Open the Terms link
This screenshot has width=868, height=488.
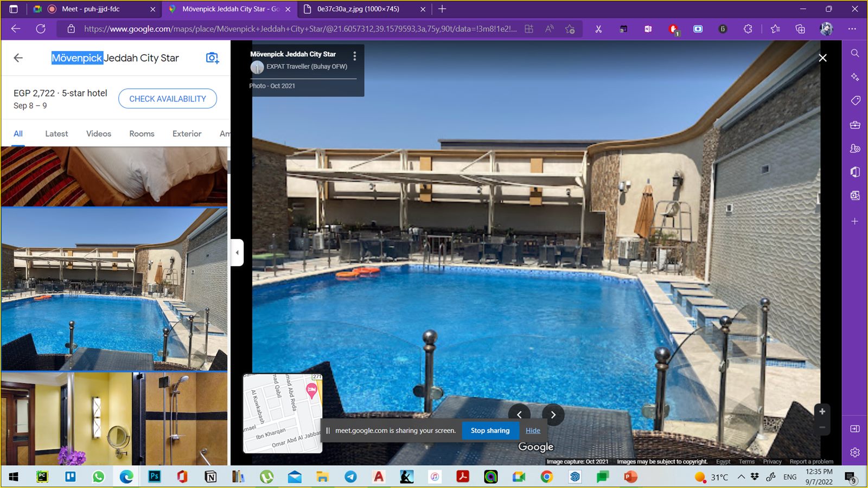pyautogui.click(x=746, y=462)
